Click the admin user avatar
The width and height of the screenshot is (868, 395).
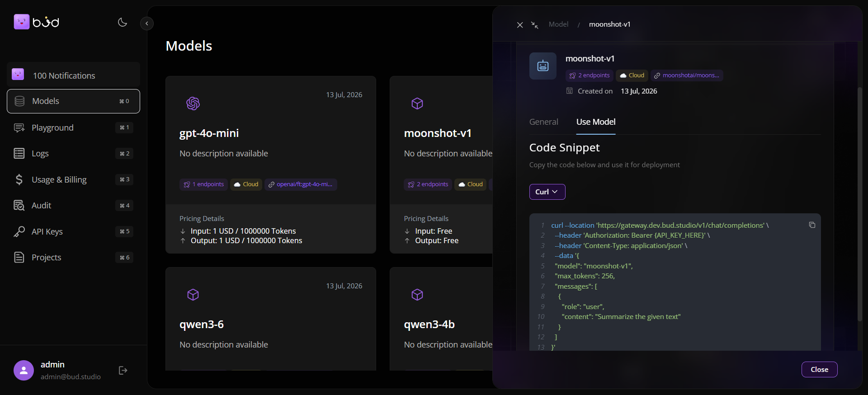24,371
